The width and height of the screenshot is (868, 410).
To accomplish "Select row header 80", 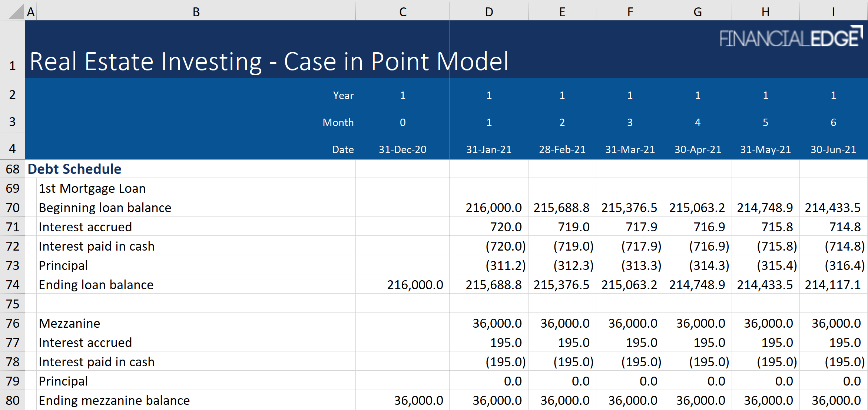I will [x=12, y=400].
